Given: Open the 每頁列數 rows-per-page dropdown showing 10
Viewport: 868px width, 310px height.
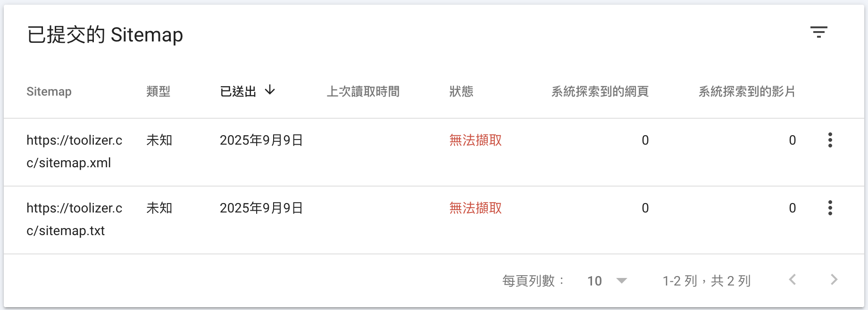Looking at the screenshot, I should click(595, 280).
